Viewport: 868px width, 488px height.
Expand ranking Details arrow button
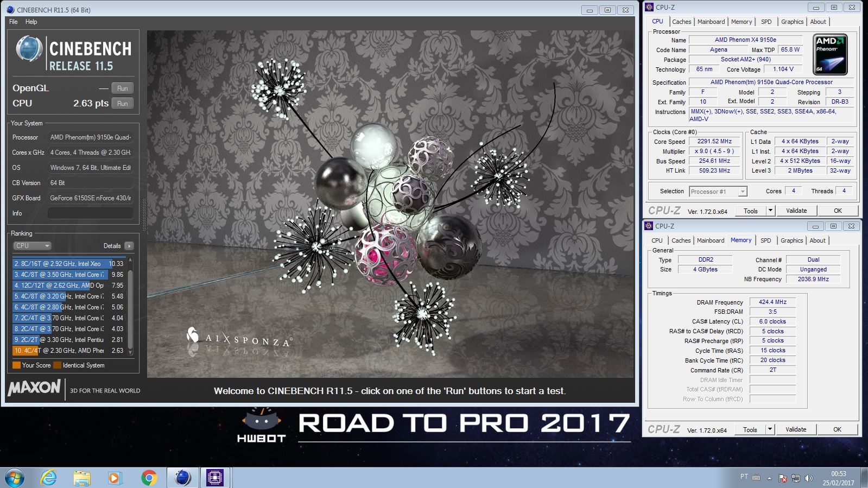[x=129, y=246]
